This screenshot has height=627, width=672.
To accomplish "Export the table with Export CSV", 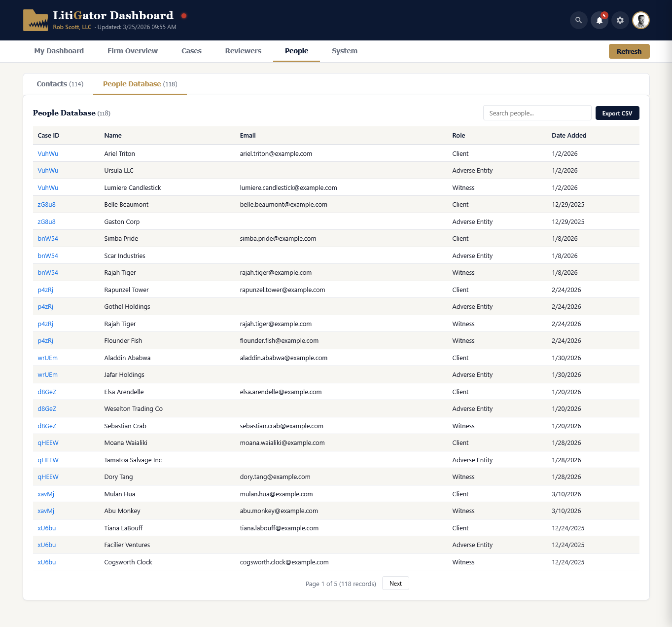I will pyautogui.click(x=617, y=112).
